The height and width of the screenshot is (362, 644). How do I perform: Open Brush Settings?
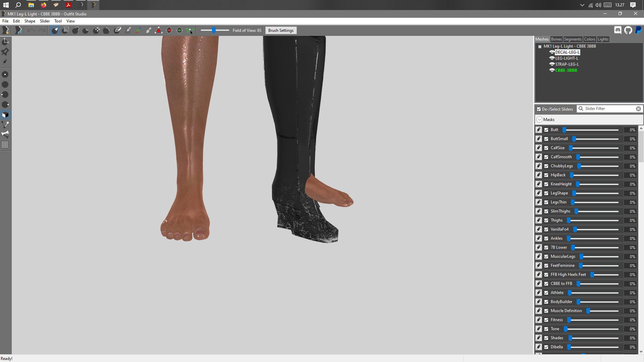pyautogui.click(x=281, y=31)
